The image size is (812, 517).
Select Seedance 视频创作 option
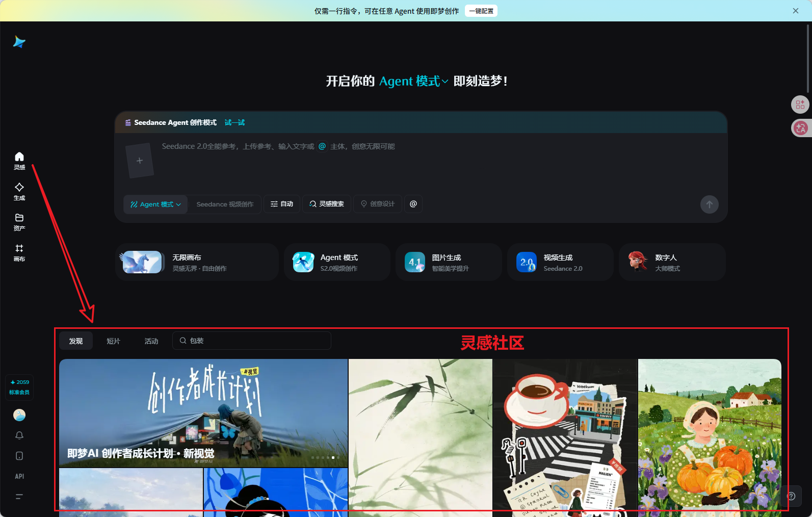coord(225,204)
